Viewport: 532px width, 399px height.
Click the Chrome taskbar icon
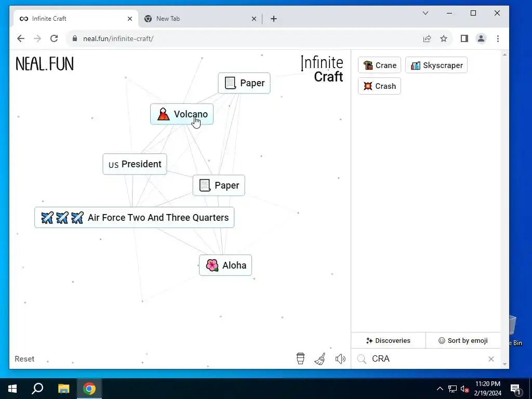pyautogui.click(x=89, y=389)
